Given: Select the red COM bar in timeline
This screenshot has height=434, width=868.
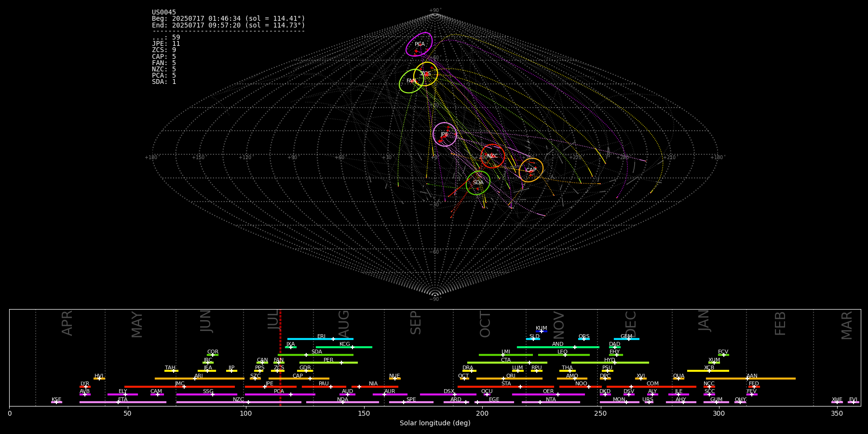Looking at the screenshot, I should [652, 387].
